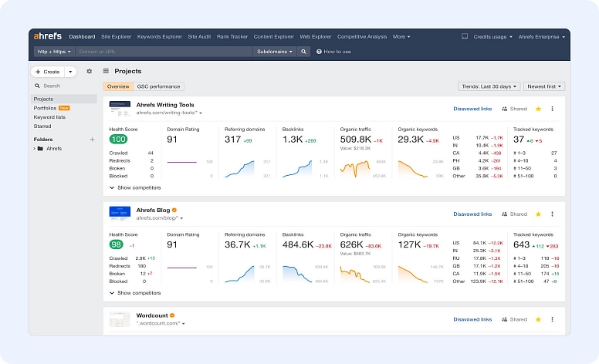Open Ahrefs Blog project thumbnail
The width and height of the screenshot is (599, 364).
coord(120,214)
